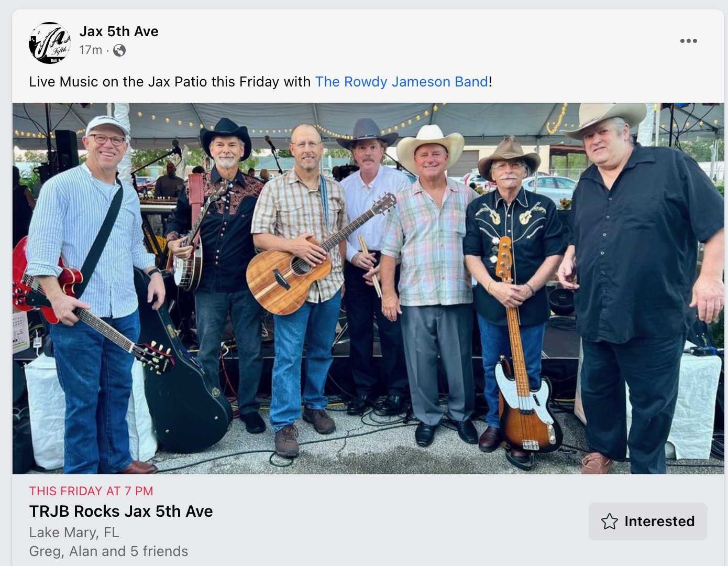Toggle the Interested star button
The height and width of the screenshot is (566, 728).
click(648, 521)
